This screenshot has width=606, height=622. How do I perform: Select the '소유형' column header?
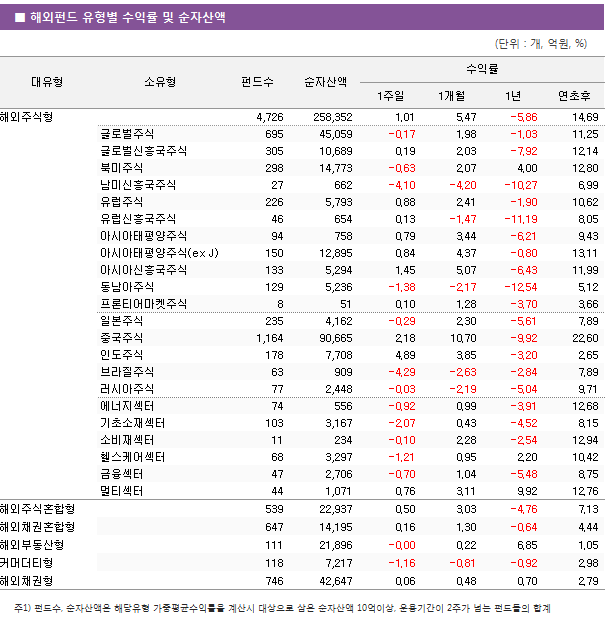coord(160,82)
